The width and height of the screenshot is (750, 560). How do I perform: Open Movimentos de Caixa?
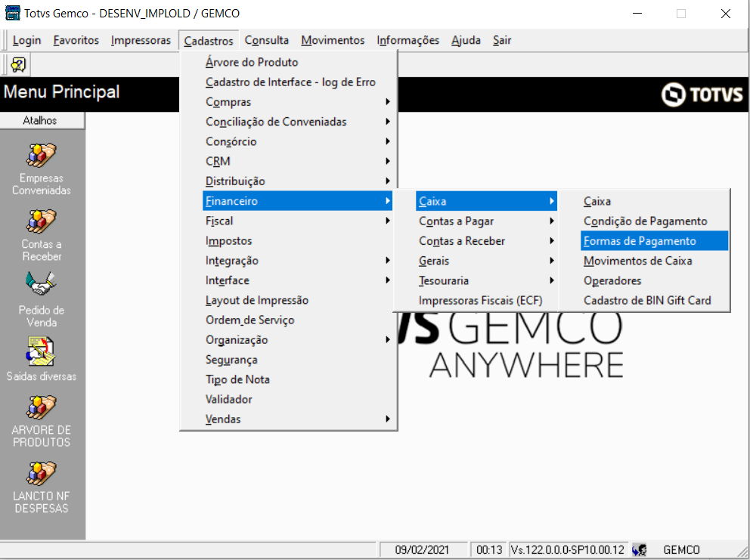coord(654,261)
